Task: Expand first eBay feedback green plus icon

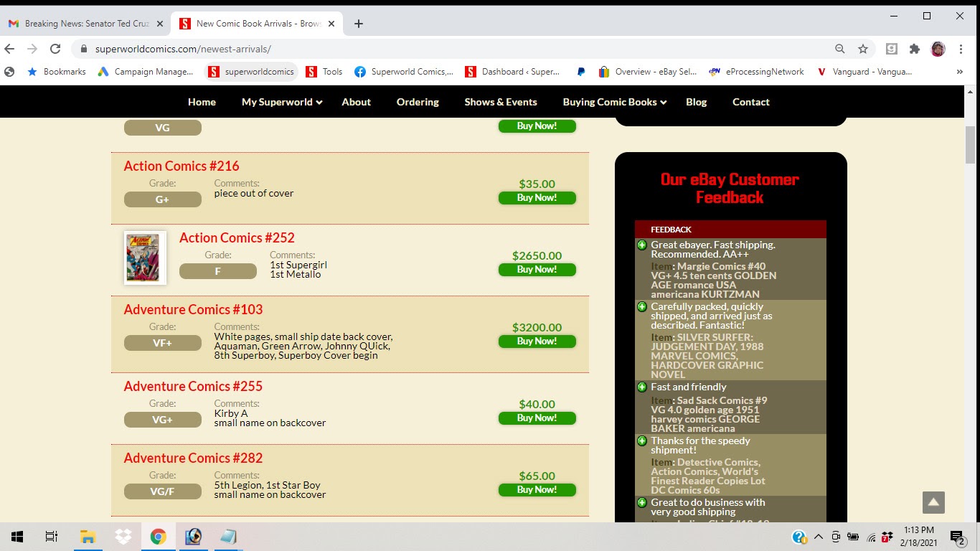Action: 642,245
